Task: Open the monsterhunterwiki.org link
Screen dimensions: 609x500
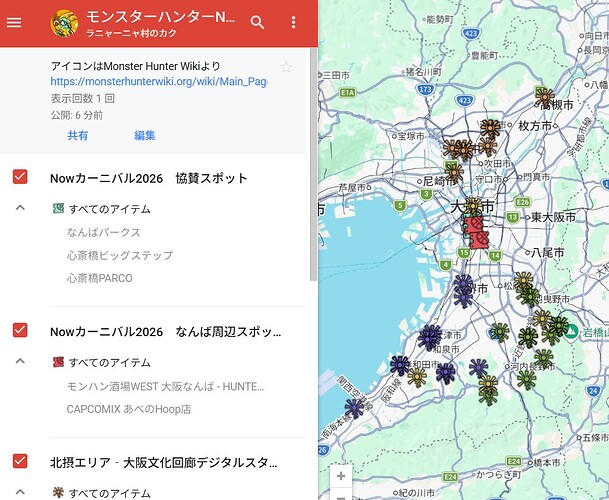Action: coord(159,82)
